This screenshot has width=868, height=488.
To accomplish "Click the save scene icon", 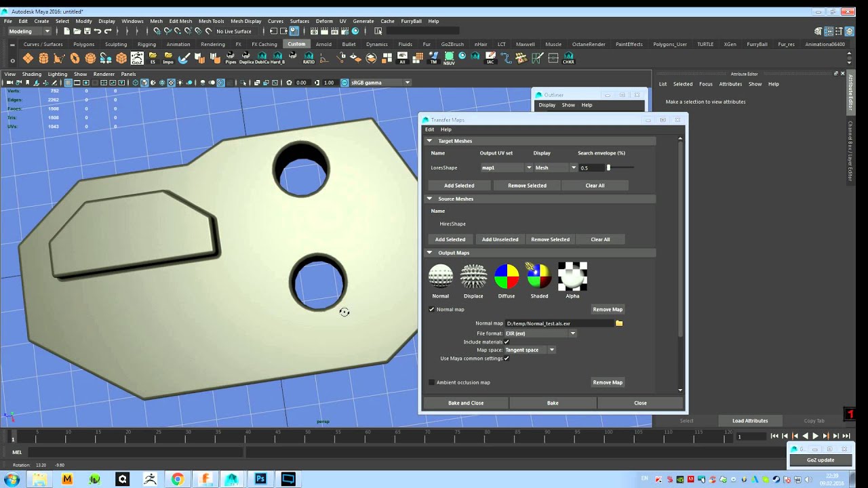I will (87, 31).
